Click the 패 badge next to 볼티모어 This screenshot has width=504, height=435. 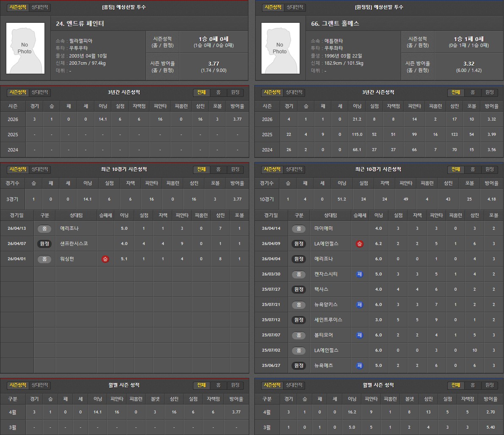[x=359, y=335]
